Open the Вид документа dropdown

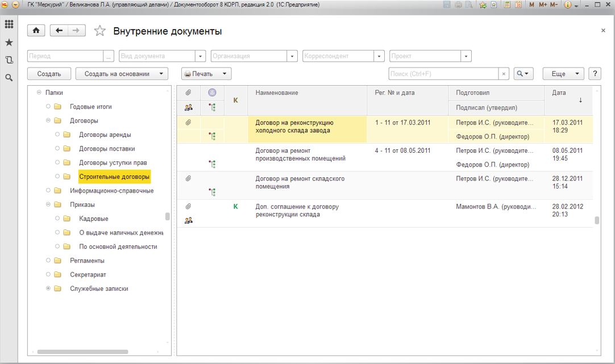(200, 56)
